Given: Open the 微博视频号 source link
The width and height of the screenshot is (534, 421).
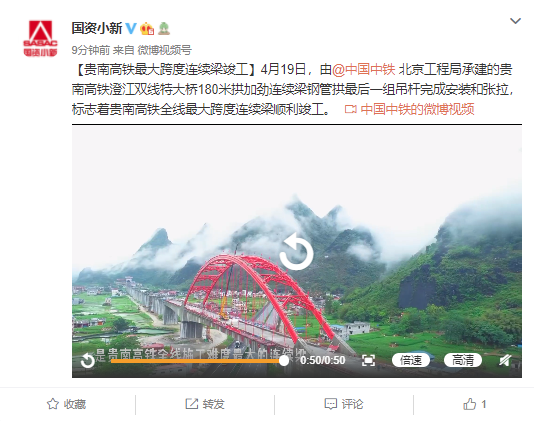Looking at the screenshot, I should click(x=164, y=50).
